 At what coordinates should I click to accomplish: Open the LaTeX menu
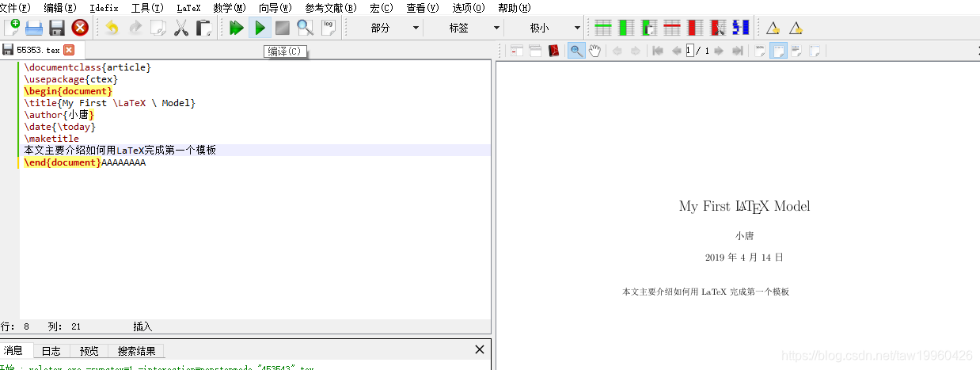pos(188,8)
